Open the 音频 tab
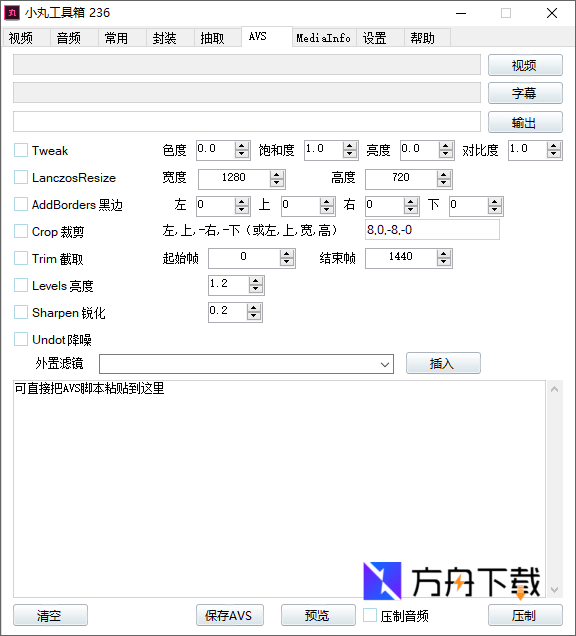Image resolution: width=576 pixels, height=636 pixels. tap(74, 38)
